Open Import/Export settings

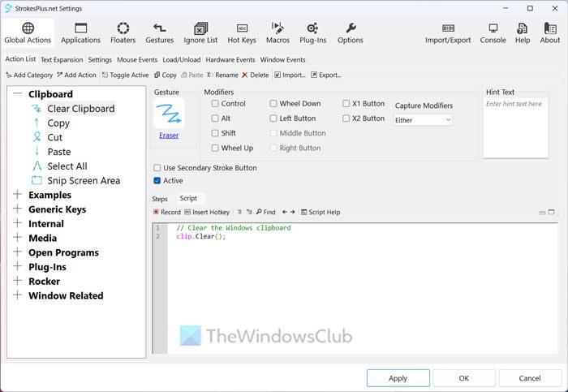pos(448,33)
